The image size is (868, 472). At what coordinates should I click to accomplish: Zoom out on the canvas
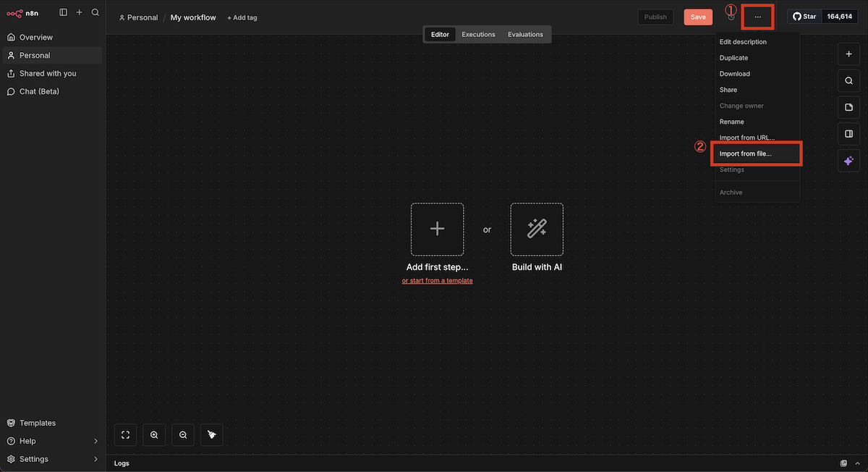click(x=182, y=434)
